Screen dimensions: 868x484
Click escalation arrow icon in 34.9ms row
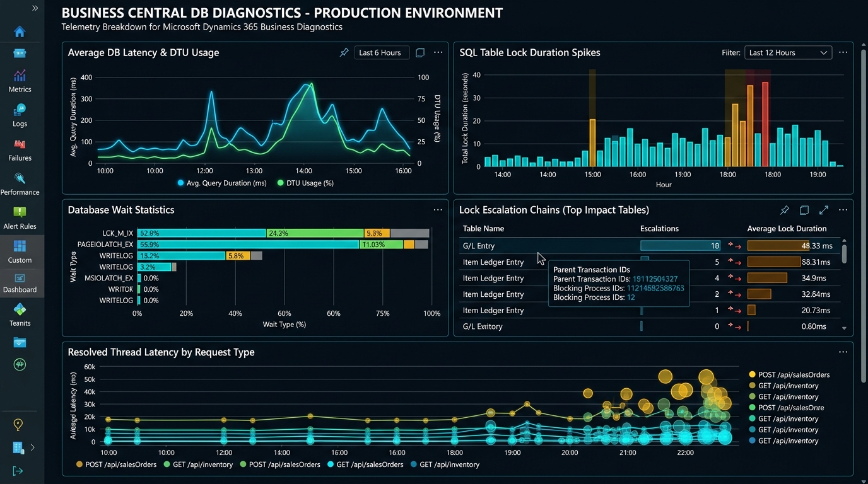734,278
